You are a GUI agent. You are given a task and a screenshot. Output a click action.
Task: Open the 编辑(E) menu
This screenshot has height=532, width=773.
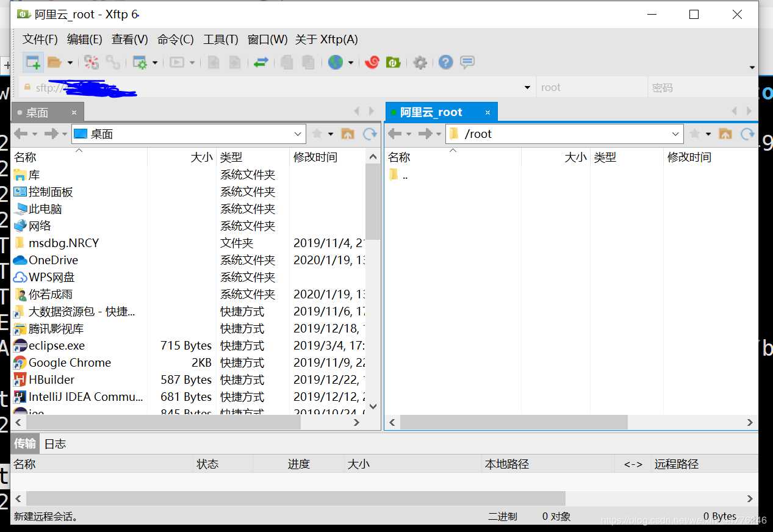tap(84, 39)
